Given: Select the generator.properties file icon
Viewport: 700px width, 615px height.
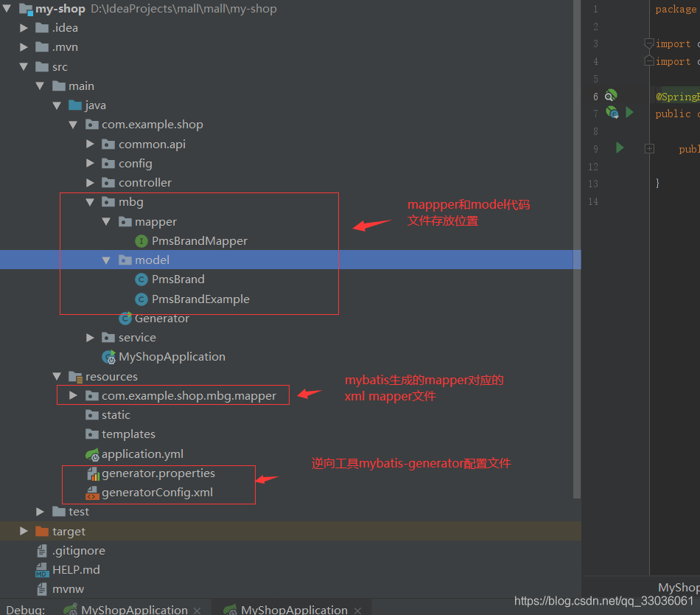Looking at the screenshot, I should pyautogui.click(x=94, y=473).
